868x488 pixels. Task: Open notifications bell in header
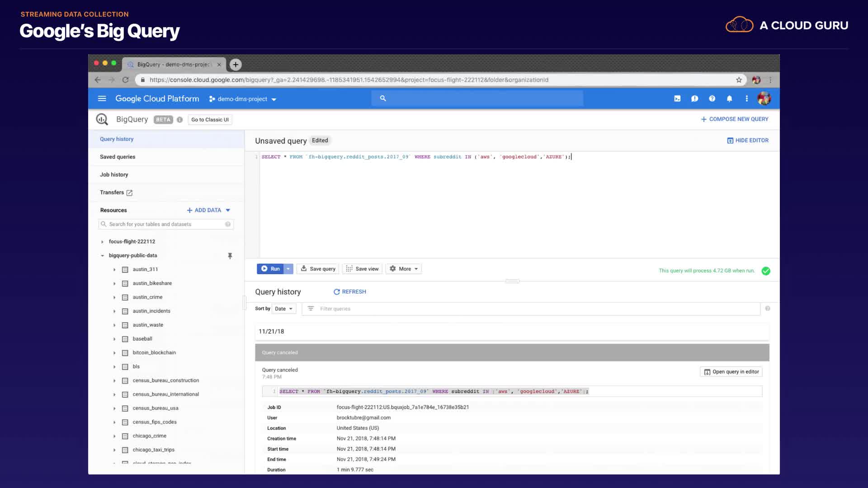click(x=729, y=99)
